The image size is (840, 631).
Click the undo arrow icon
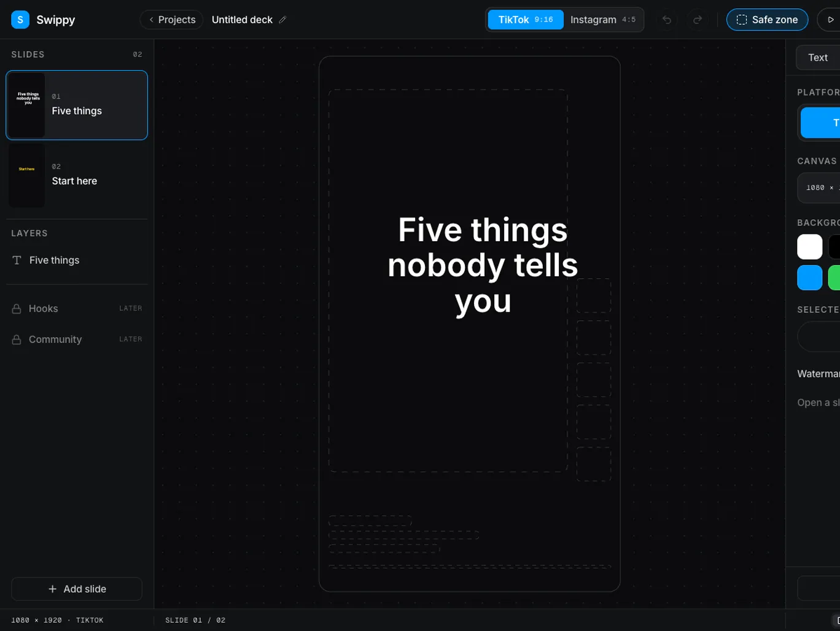(666, 20)
